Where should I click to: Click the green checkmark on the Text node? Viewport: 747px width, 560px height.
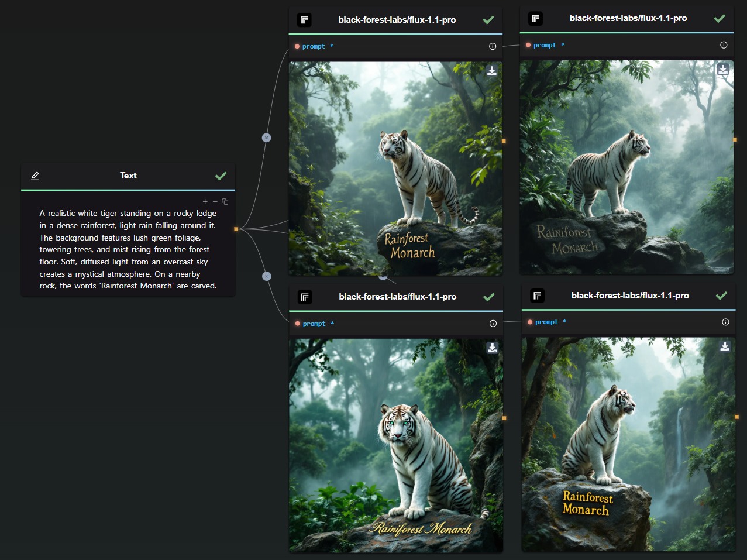pyautogui.click(x=221, y=176)
